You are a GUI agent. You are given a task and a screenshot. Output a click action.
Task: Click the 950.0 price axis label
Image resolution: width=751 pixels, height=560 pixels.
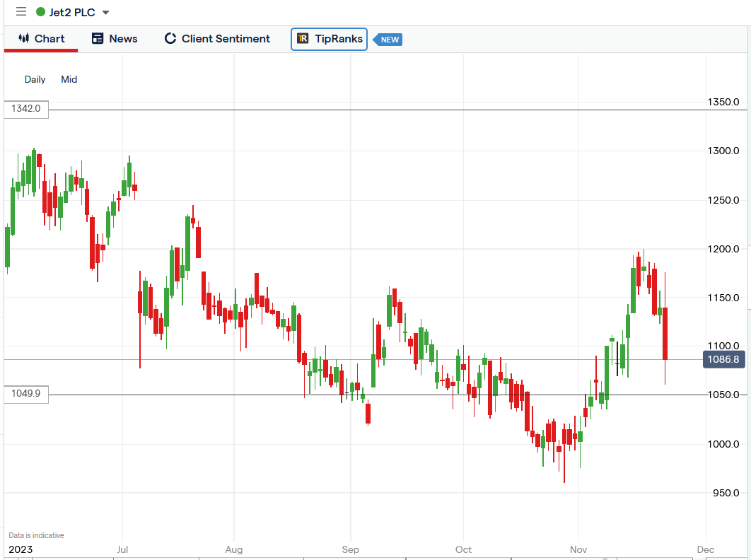(726, 493)
